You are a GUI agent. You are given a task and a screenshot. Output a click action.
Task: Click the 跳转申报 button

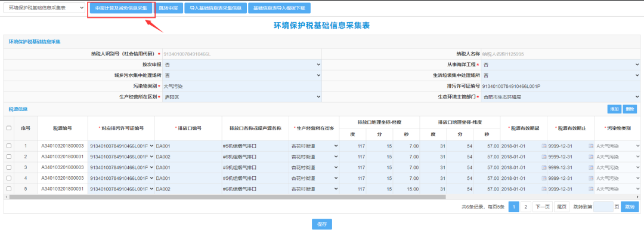click(x=168, y=8)
